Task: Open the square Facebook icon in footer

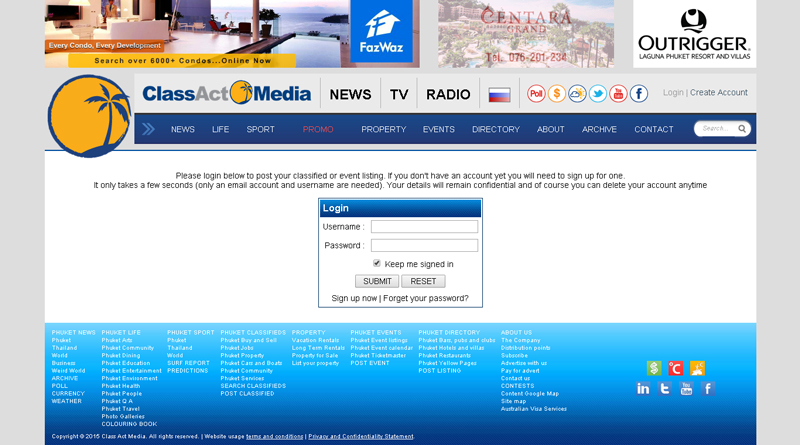Action: pos(708,389)
